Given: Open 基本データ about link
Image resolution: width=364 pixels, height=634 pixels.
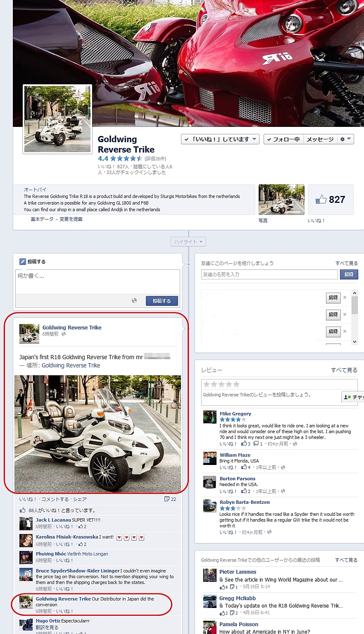Looking at the screenshot, I should pyautogui.click(x=42, y=219).
